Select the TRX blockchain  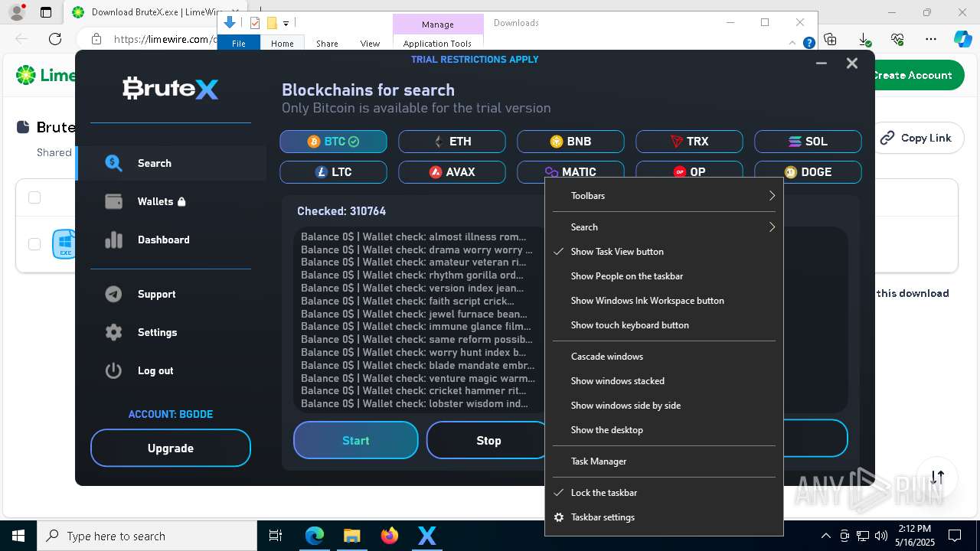tap(689, 142)
